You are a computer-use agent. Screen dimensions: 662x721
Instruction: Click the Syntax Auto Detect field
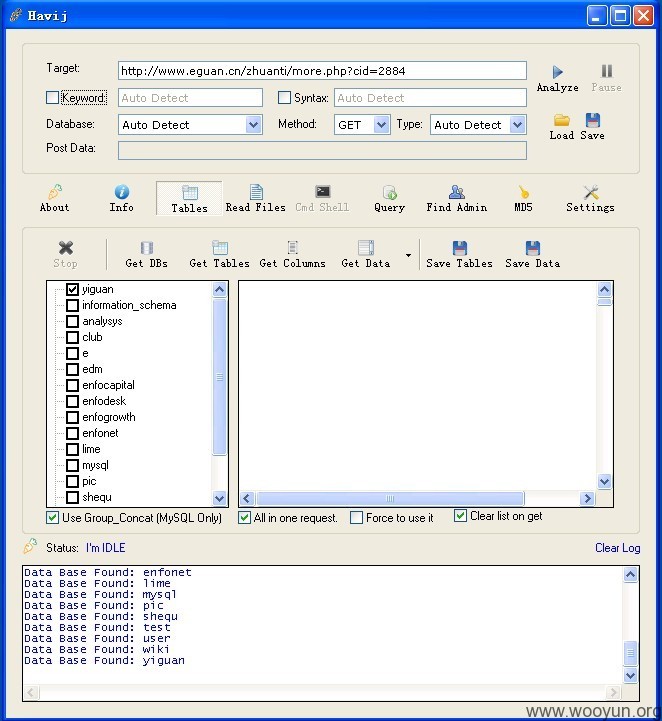pyautogui.click(x=430, y=98)
